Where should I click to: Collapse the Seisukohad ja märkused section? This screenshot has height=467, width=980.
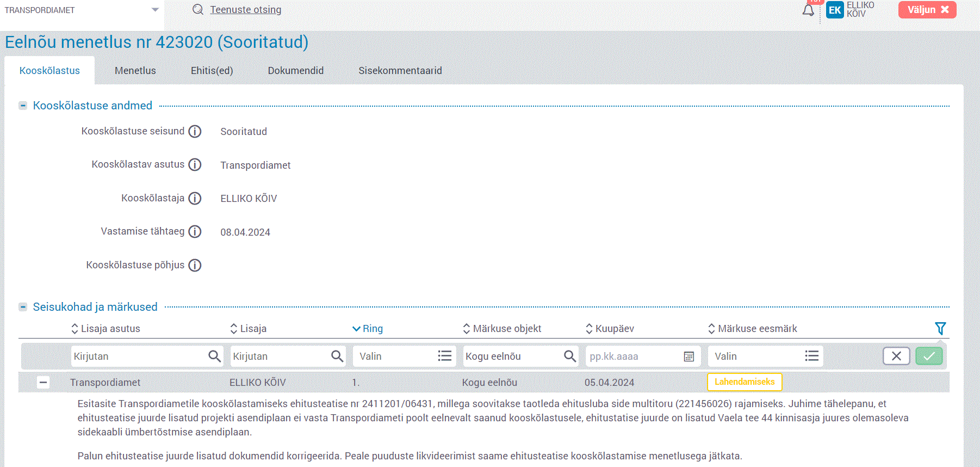(23, 307)
